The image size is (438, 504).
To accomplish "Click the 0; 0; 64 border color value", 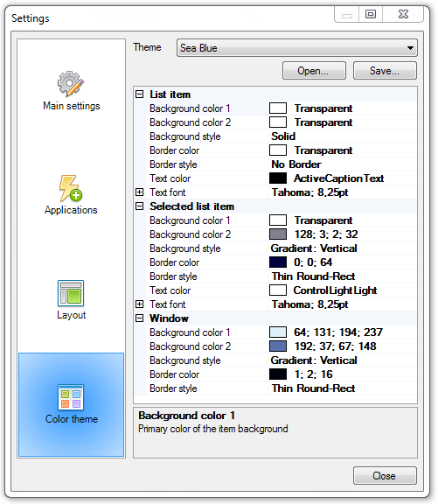I will (313, 262).
